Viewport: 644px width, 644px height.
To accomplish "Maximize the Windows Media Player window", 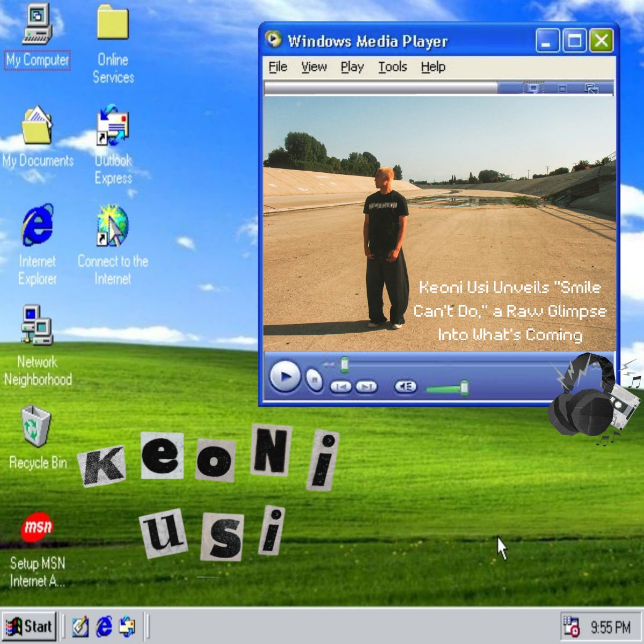I will coord(574,41).
